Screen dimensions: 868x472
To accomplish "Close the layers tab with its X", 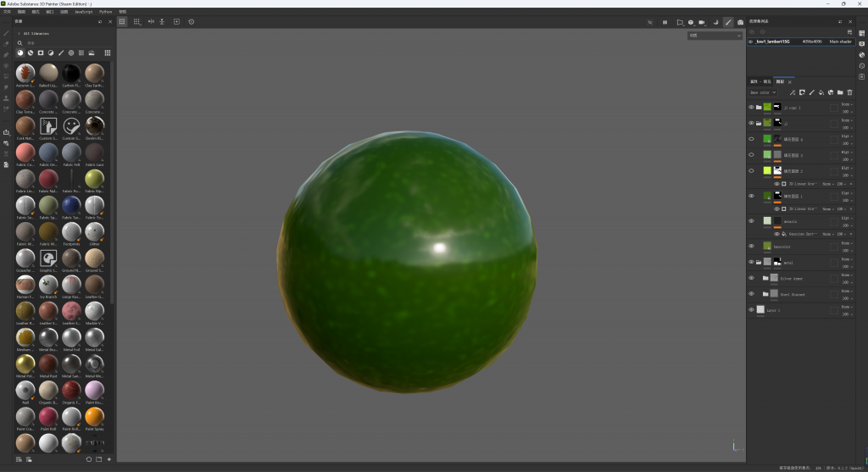I will tap(790, 82).
